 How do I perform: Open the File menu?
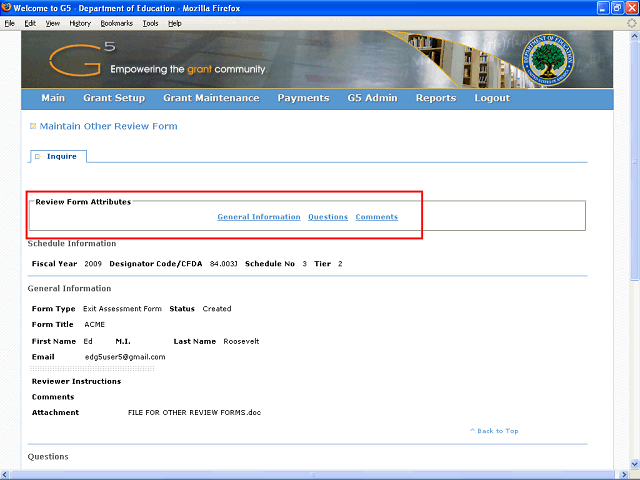point(9,23)
